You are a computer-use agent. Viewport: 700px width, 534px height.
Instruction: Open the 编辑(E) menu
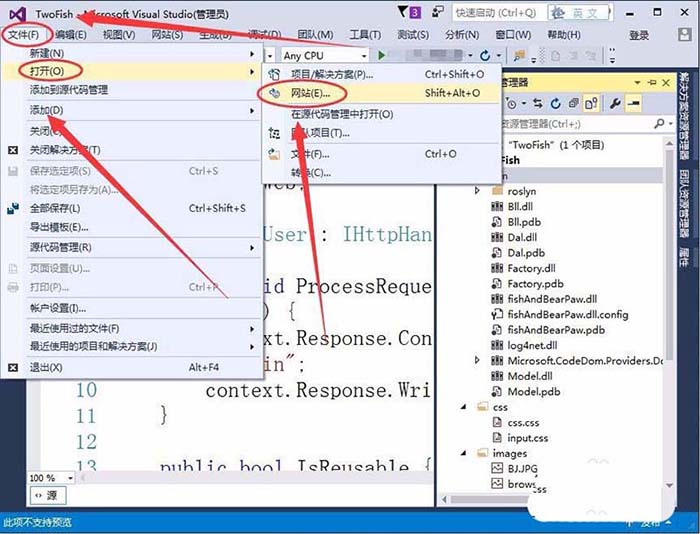coord(71,34)
